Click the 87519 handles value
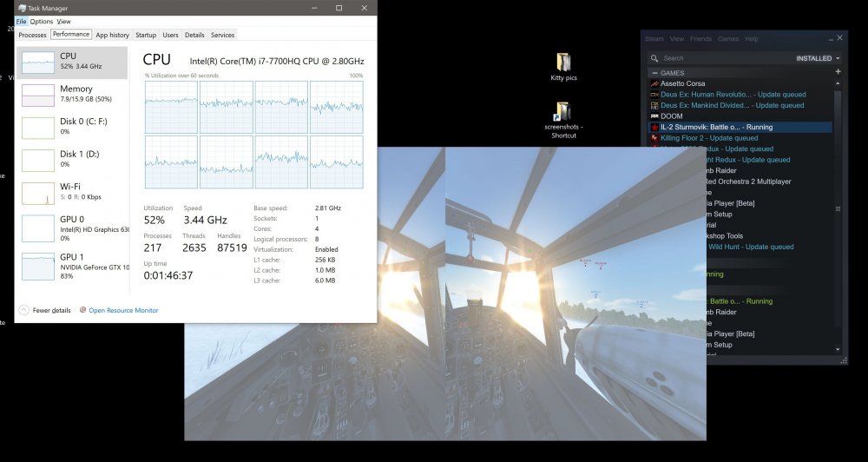868x462 pixels. point(232,247)
